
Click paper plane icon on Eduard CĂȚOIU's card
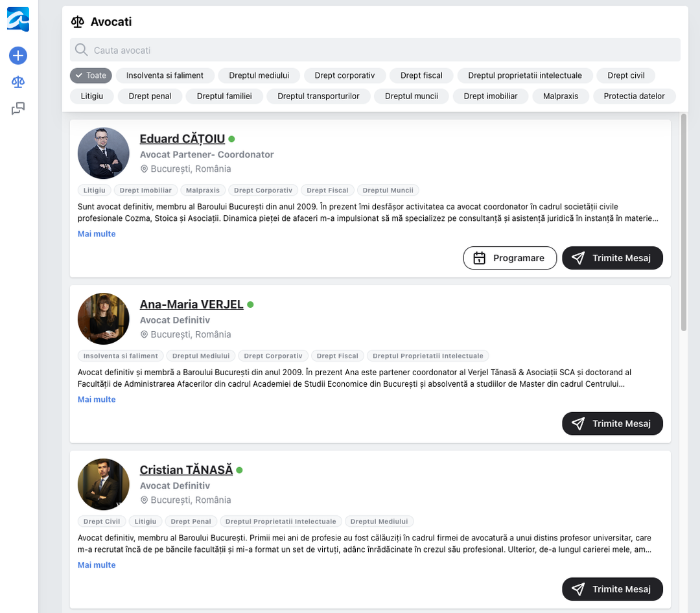(x=578, y=258)
